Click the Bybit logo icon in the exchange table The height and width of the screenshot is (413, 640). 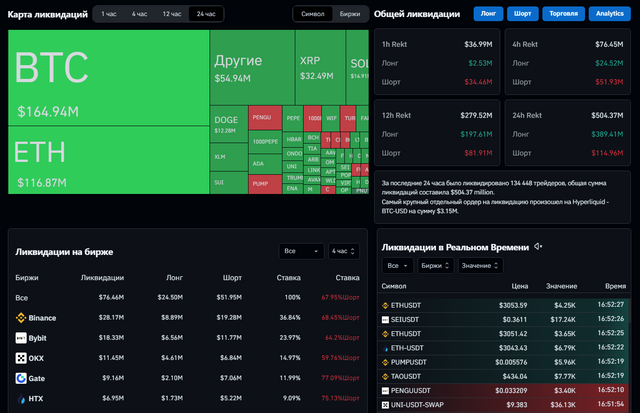pos(21,338)
